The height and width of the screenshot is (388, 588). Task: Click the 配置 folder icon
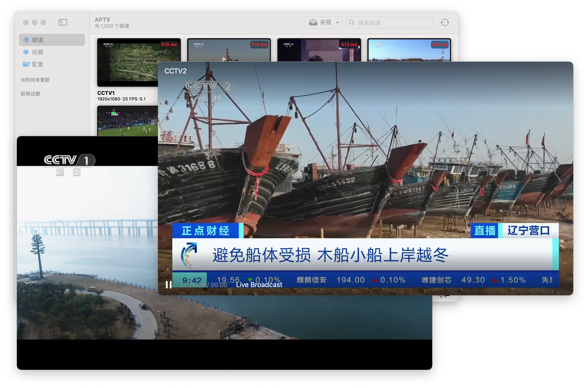[26, 64]
